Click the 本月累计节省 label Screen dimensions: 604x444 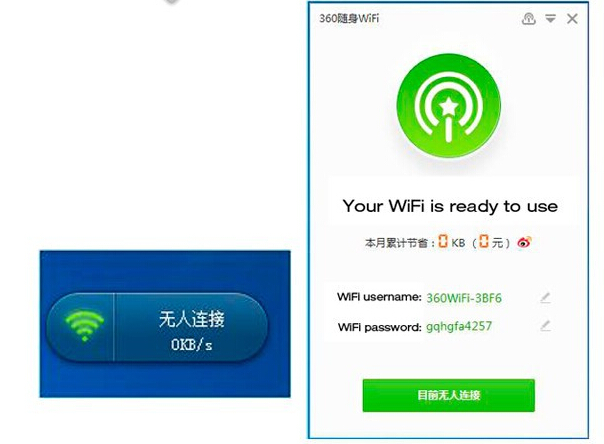(x=397, y=243)
